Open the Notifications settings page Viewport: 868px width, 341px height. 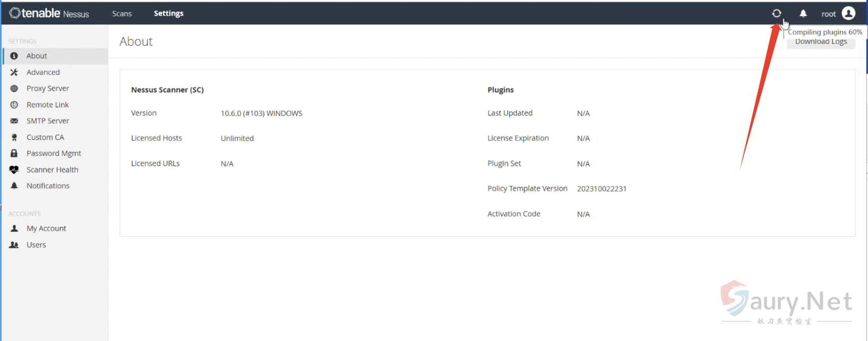(x=48, y=186)
